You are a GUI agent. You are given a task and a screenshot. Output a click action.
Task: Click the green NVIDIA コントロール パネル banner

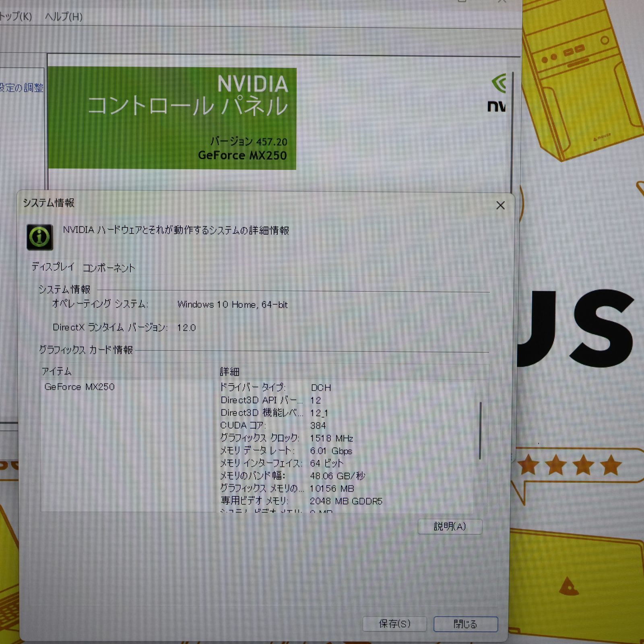point(172,118)
